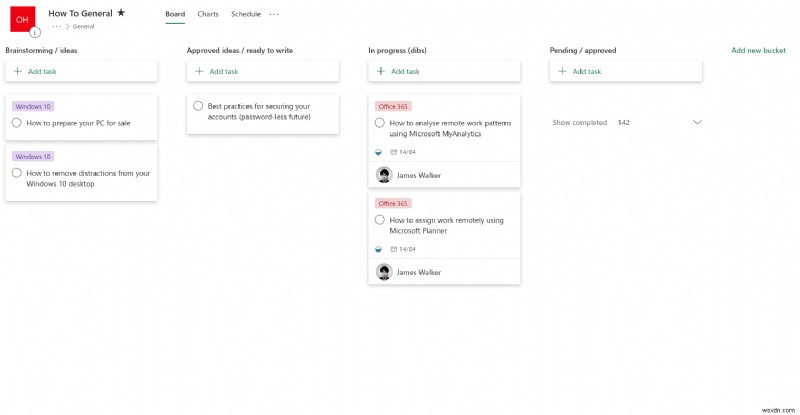The height and width of the screenshot is (415, 800).
Task: Click James Walker avatar on Planner card
Action: coord(384,272)
